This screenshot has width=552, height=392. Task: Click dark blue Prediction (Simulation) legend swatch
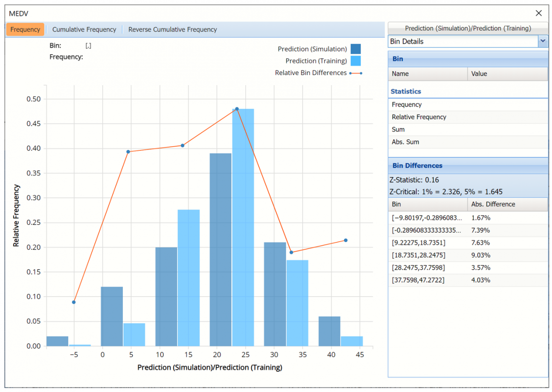click(355, 49)
